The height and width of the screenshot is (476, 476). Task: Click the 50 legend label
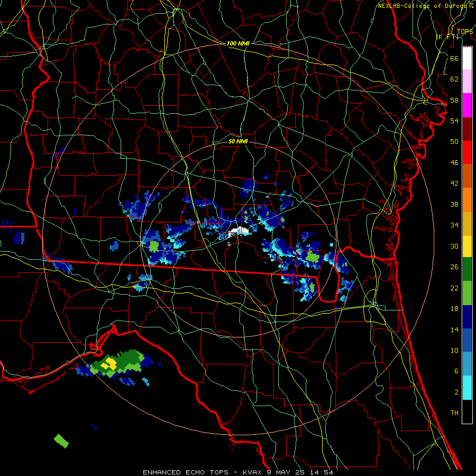[454, 141]
